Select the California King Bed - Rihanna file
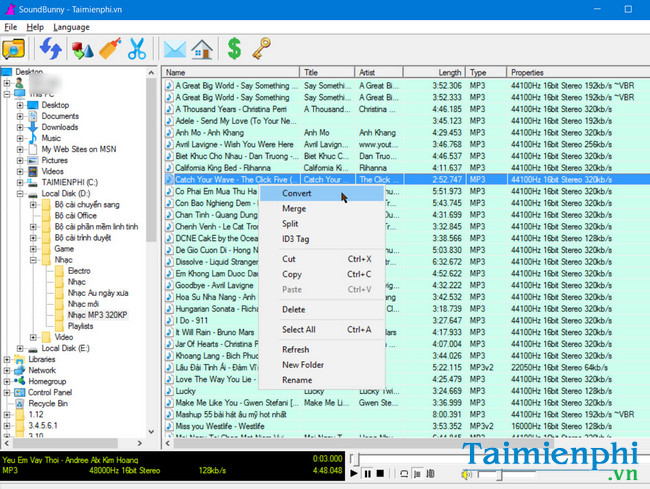This screenshot has width=650, height=489. pos(223,168)
